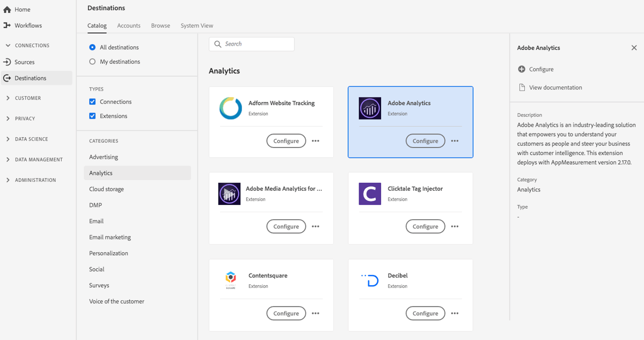Image resolution: width=644 pixels, height=340 pixels.
Task: Uncheck the Connections type filter
Action: [x=92, y=101]
